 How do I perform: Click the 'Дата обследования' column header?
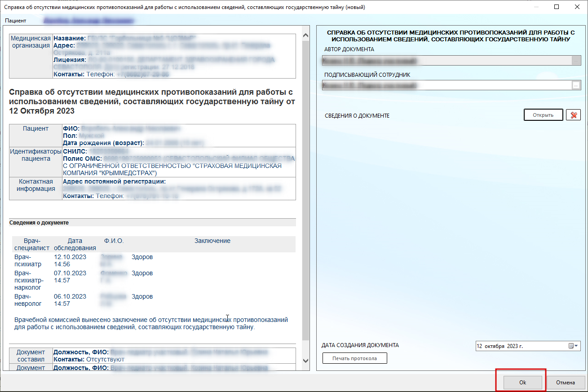point(75,244)
